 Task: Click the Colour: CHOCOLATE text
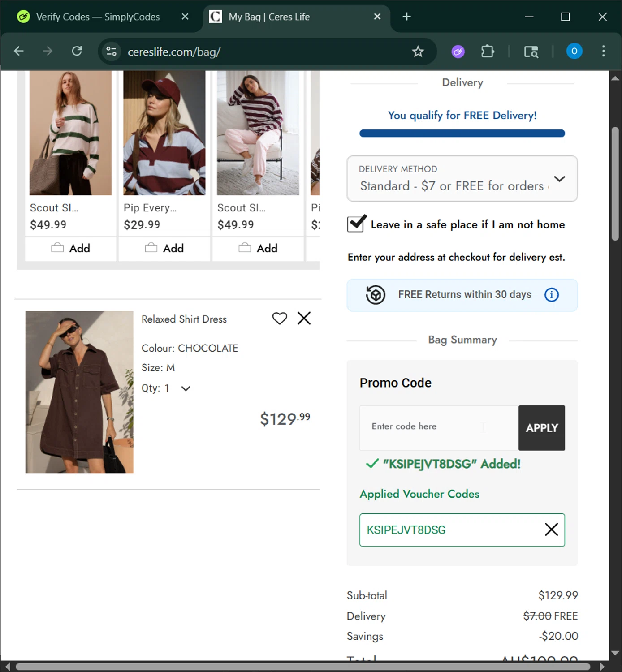click(x=190, y=348)
